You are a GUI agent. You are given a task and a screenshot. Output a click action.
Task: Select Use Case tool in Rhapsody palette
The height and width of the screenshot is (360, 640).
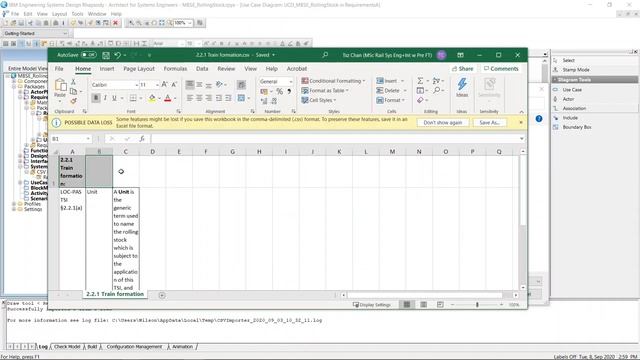click(x=572, y=89)
